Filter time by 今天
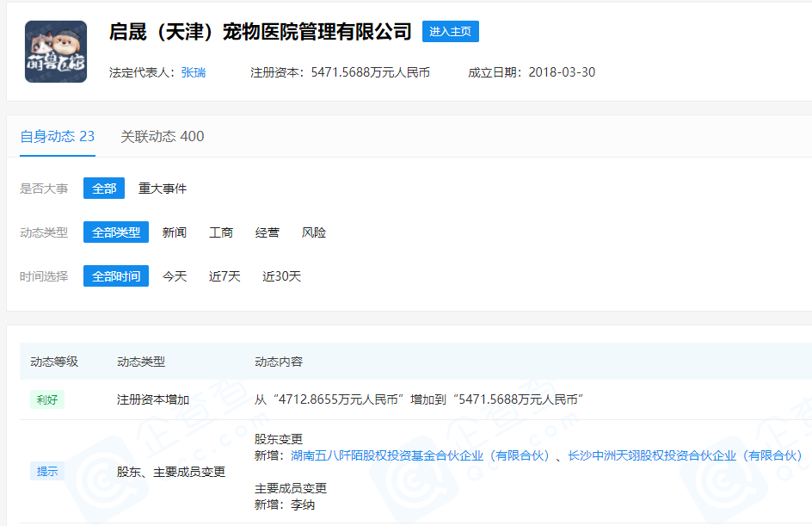This screenshot has height=526, width=812. 175,276
